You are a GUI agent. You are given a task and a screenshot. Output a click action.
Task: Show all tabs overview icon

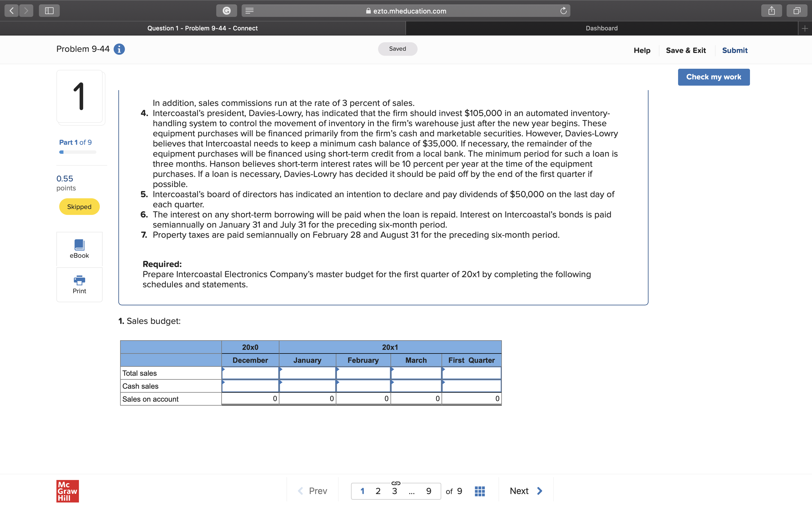(x=797, y=11)
